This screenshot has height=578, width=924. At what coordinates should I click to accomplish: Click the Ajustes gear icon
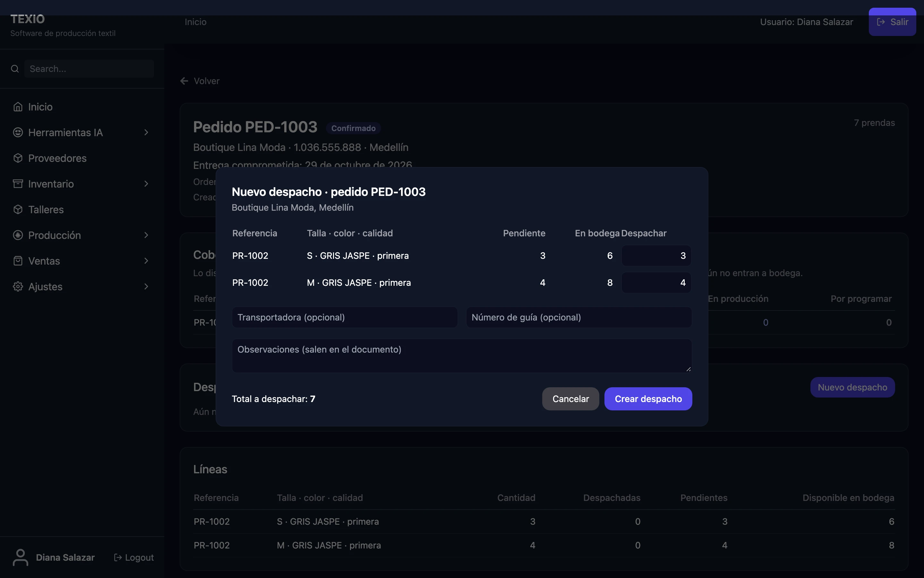[18, 286]
